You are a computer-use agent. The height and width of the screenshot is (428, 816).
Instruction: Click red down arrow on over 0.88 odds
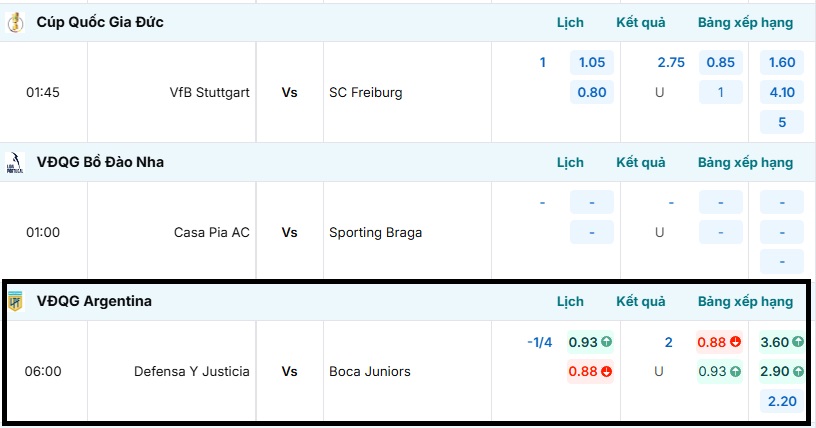pyautogui.click(x=736, y=342)
